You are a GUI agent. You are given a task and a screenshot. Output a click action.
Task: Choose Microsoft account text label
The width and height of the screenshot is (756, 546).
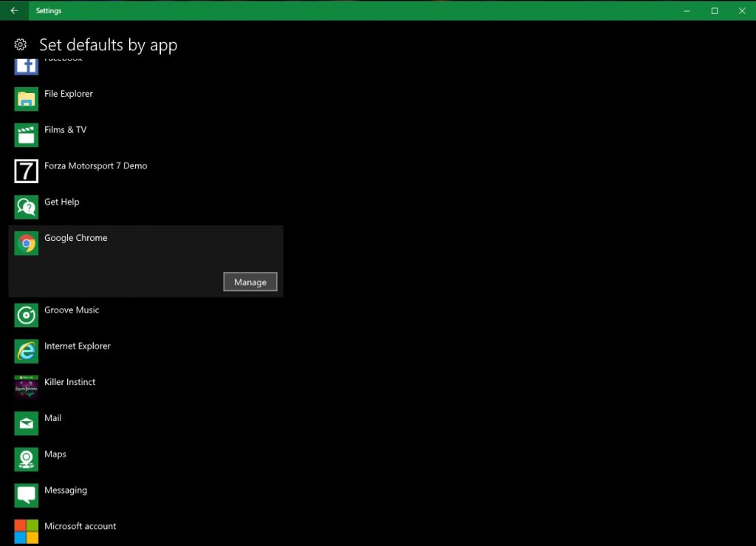(x=80, y=526)
